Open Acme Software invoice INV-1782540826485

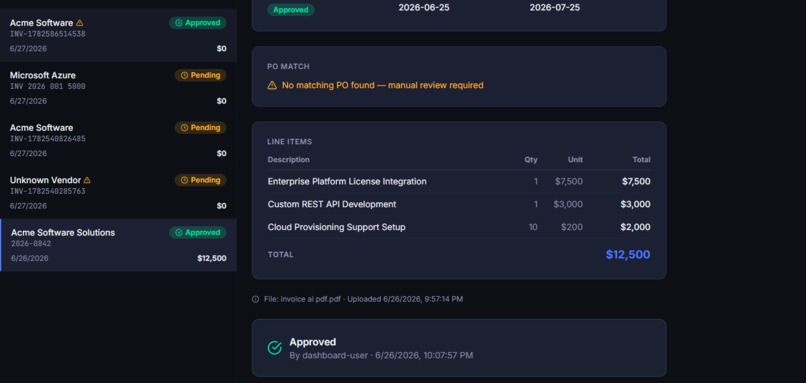point(118,140)
